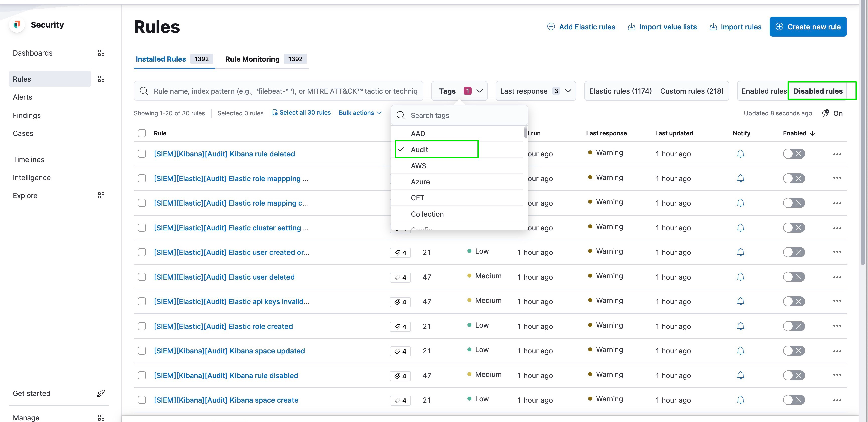Open the Bulk actions dropdown
This screenshot has height=422, width=868.
[360, 113]
